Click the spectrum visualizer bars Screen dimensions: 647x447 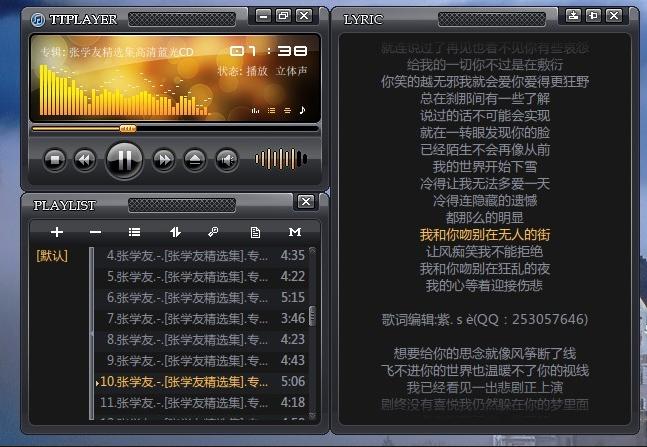click(124, 91)
